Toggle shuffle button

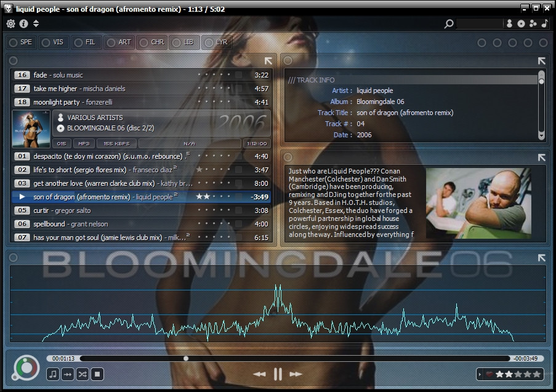83,374
